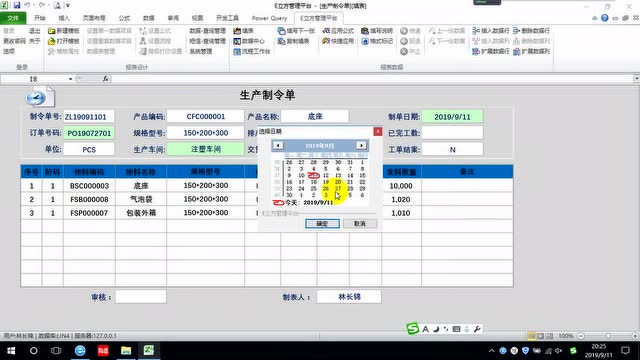Open File Explorer from the taskbar
Screen dimensions: 640x360
tap(126, 351)
